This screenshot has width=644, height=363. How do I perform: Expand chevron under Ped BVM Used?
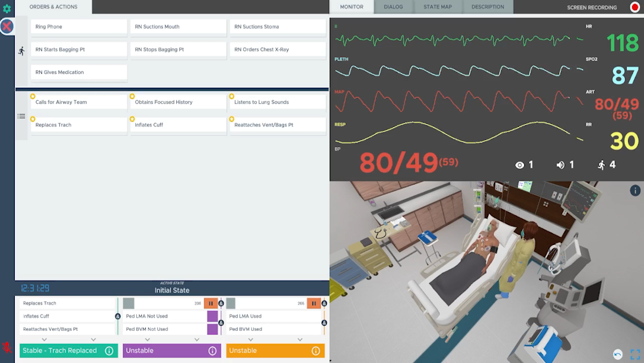[250, 340]
